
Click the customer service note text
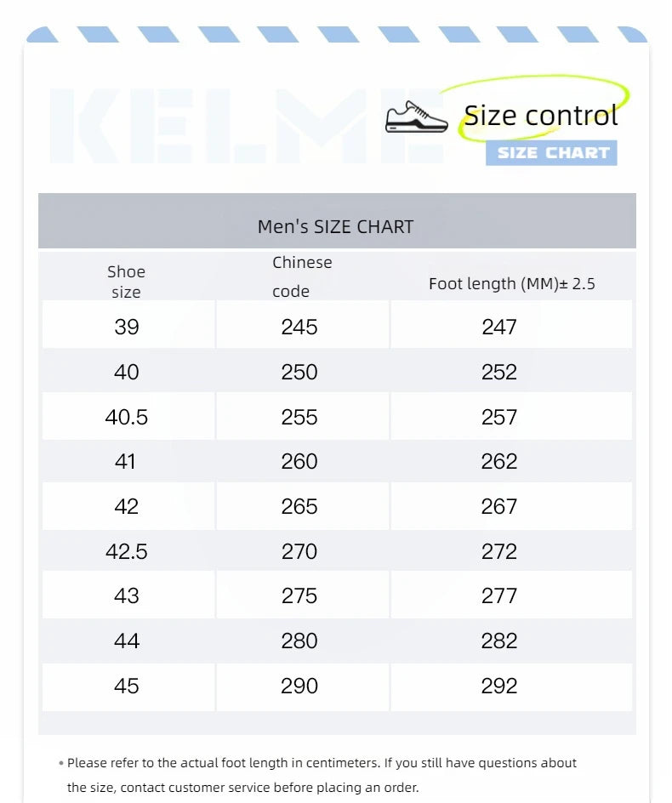322,775
